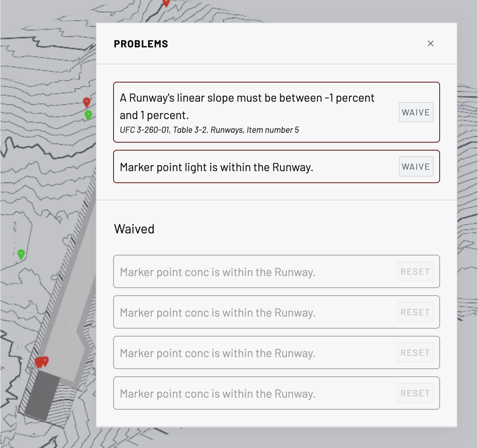This screenshot has width=478, height=448.
Task: Reset the second waived marker point conc problem
Action: click(415, 312)
